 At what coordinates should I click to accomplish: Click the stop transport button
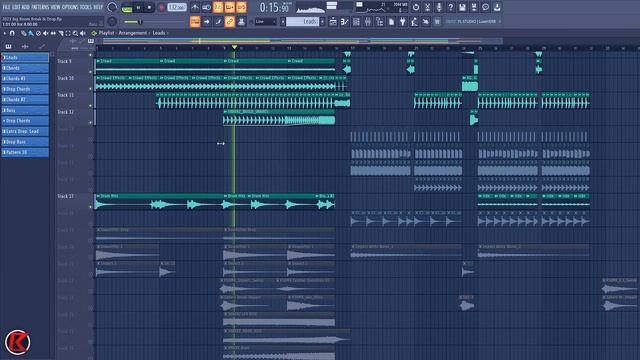point(149,7)
